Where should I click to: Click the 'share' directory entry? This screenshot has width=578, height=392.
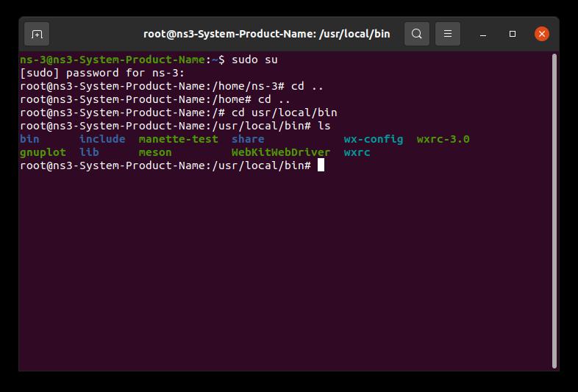pos(248,140)
